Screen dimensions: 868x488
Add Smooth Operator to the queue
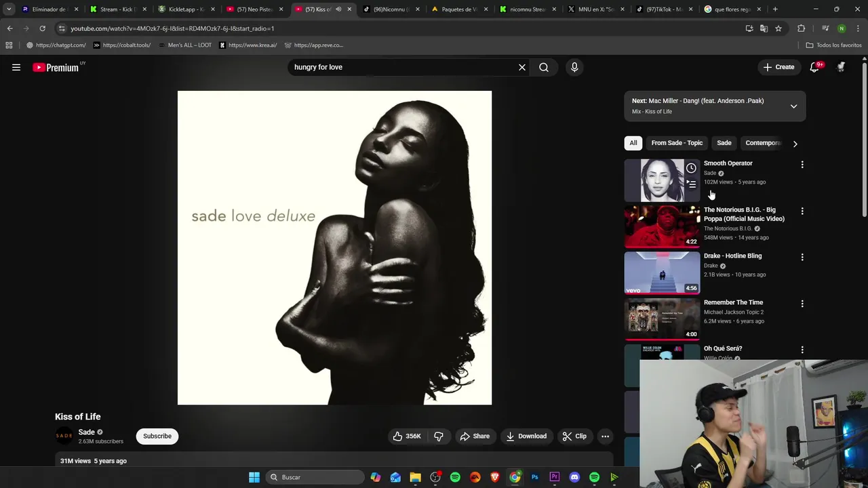[691, 184]
